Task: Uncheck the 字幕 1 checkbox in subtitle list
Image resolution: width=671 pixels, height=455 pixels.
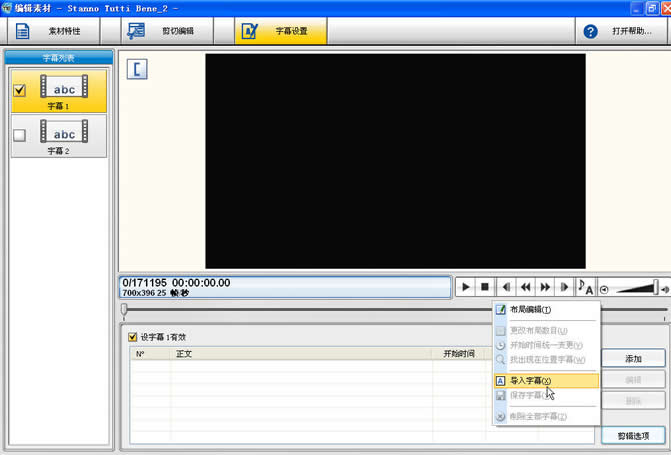Action: 20,90
